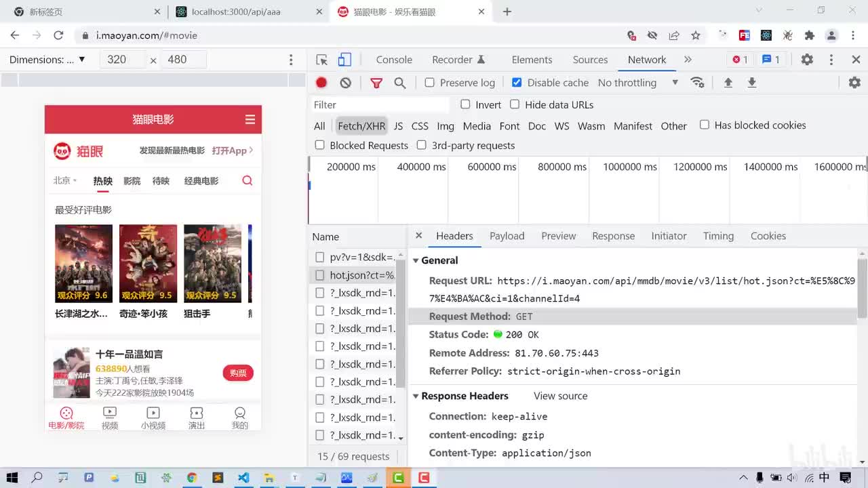
Task: Open the Response tab
Action: coord(613,236)
